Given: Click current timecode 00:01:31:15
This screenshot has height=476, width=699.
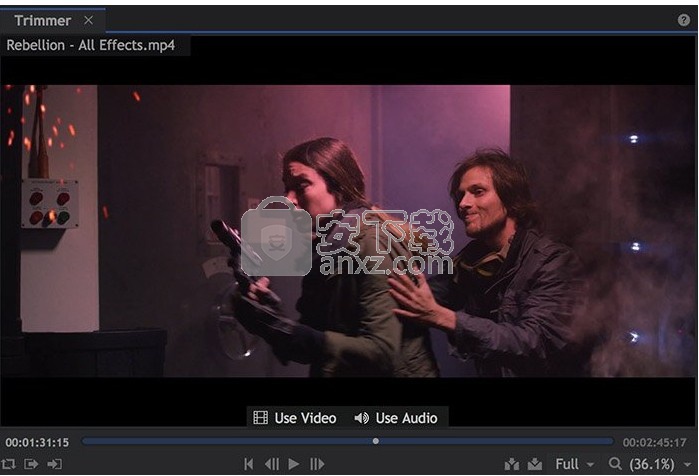Looking at the screenshot, I should click(37, 442).
